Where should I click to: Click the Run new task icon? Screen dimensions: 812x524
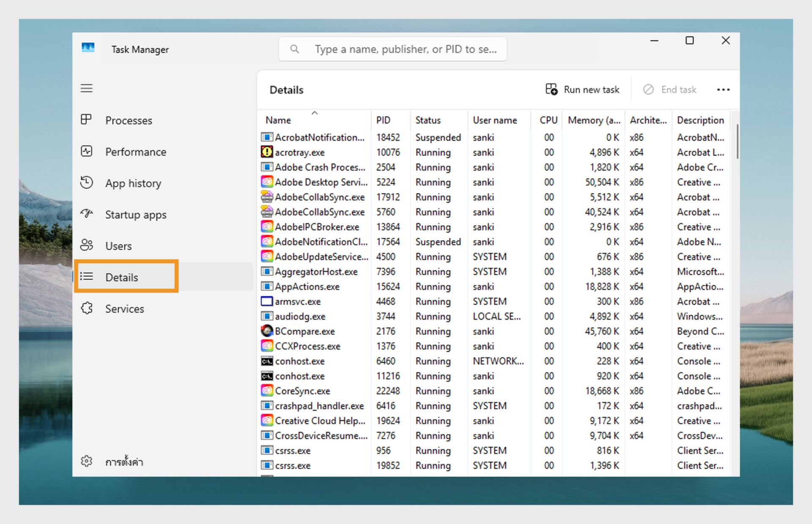(x=551, y=89)
